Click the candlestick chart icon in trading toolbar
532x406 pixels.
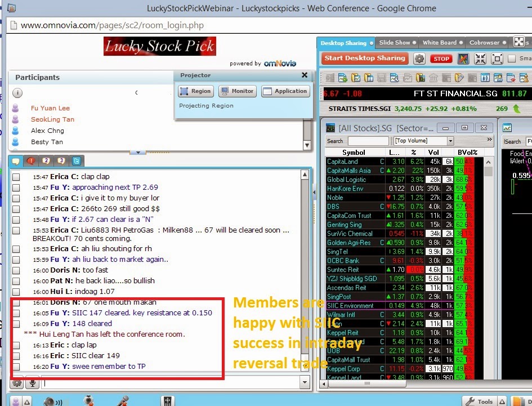coord(485,78)
